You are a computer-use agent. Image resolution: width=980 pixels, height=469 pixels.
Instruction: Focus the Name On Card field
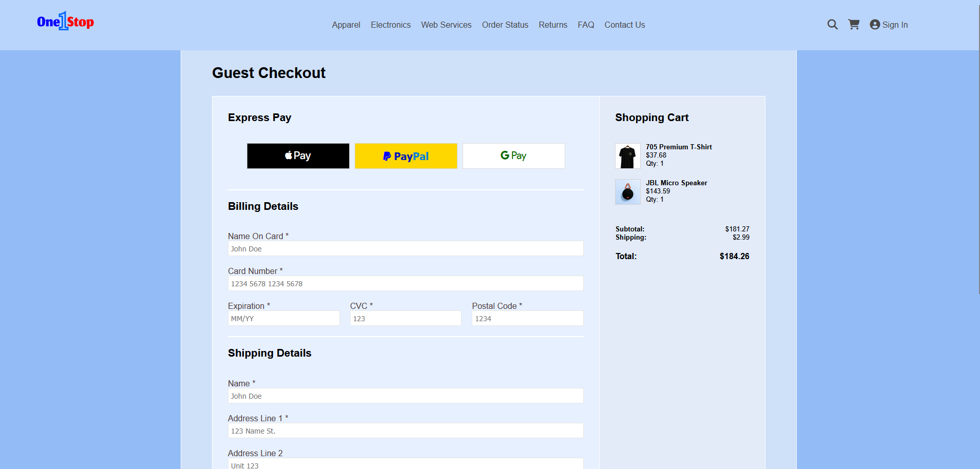(x=406, y=248)
